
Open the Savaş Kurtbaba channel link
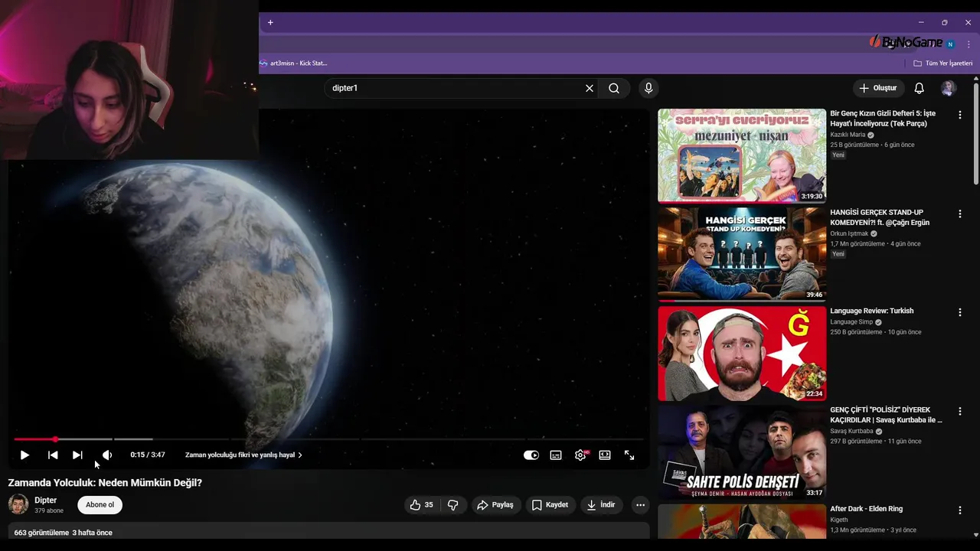tap(851, 432)
